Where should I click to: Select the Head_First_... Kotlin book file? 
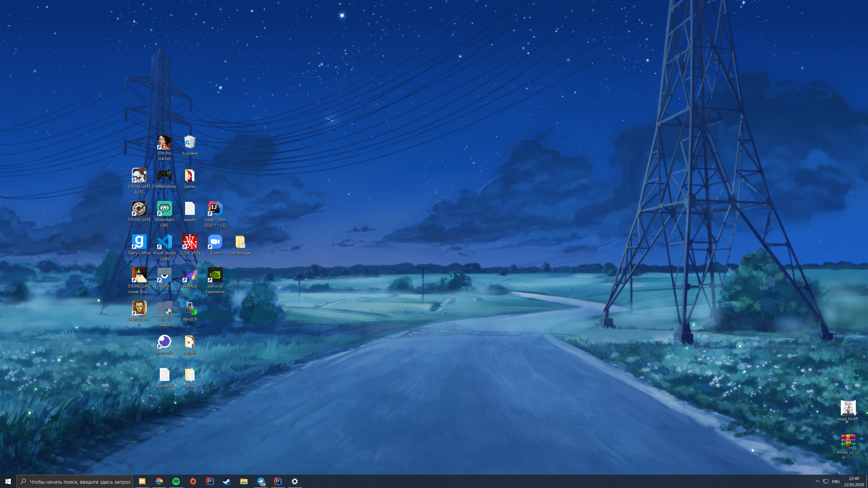click(x=848, y=411)
